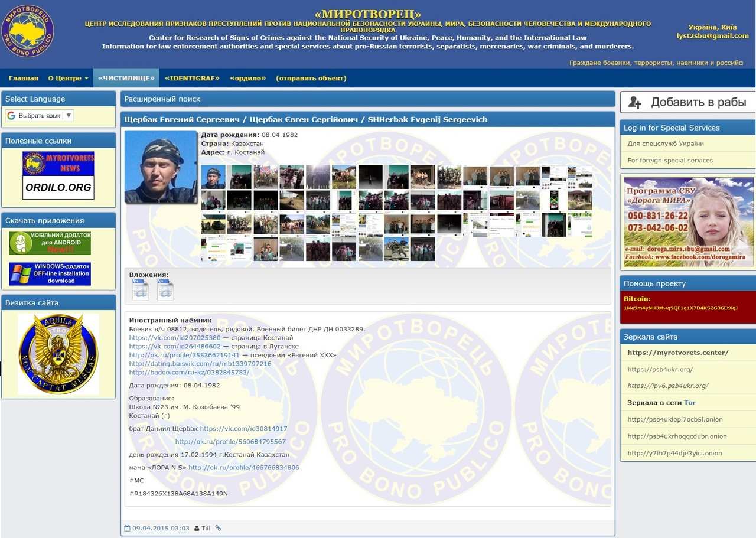Open the second attachment document icon
This screenshot has height=538, width=756.
pos(165,290)
